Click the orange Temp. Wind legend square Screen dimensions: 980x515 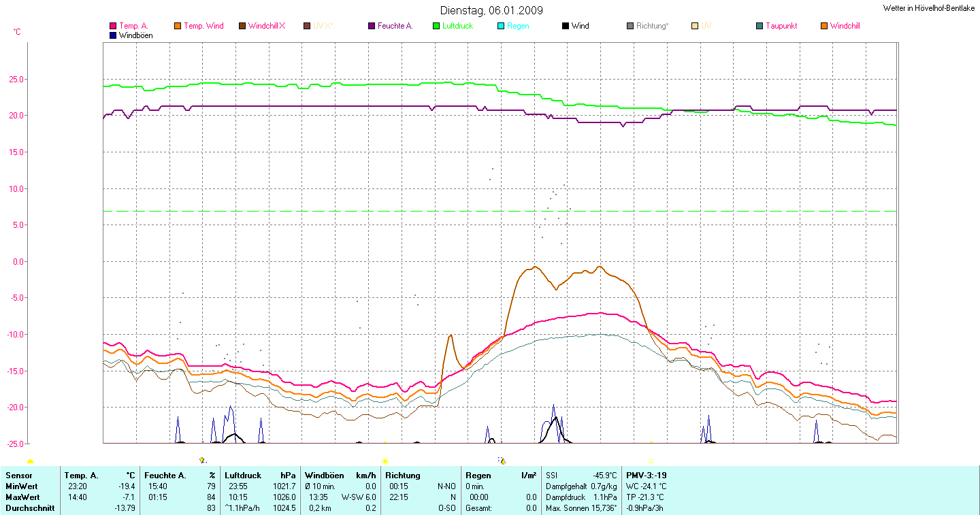pyautogui.click(x=178, y=26)
